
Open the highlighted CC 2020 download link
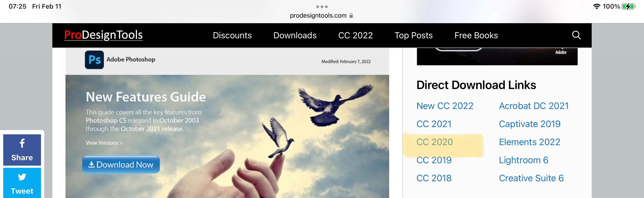click(x=435, y=142)
